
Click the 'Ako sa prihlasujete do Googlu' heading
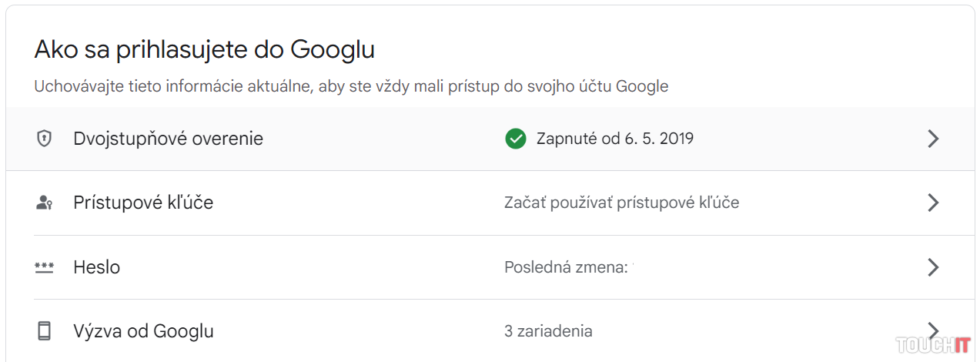point(204,49)
